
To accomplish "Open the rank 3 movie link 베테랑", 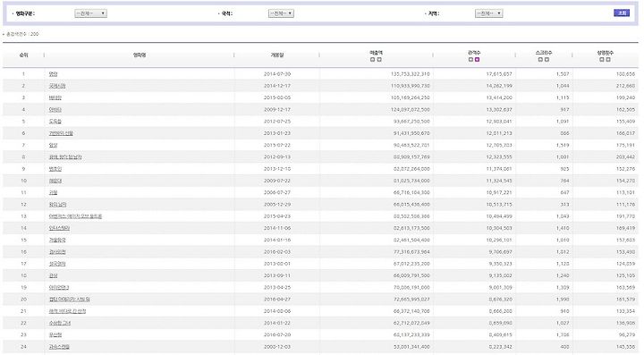I will (x=55, y=97).
